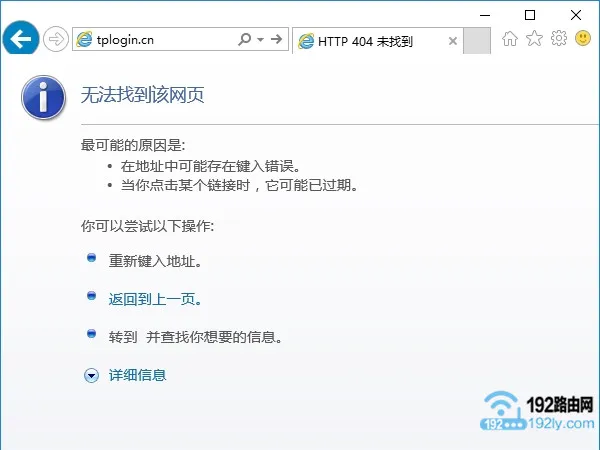Open Favorites star icon

point(535,39)
